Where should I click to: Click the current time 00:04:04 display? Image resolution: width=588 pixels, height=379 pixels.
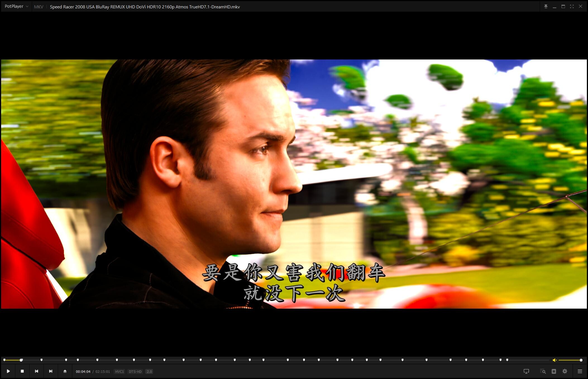[83, 371]
